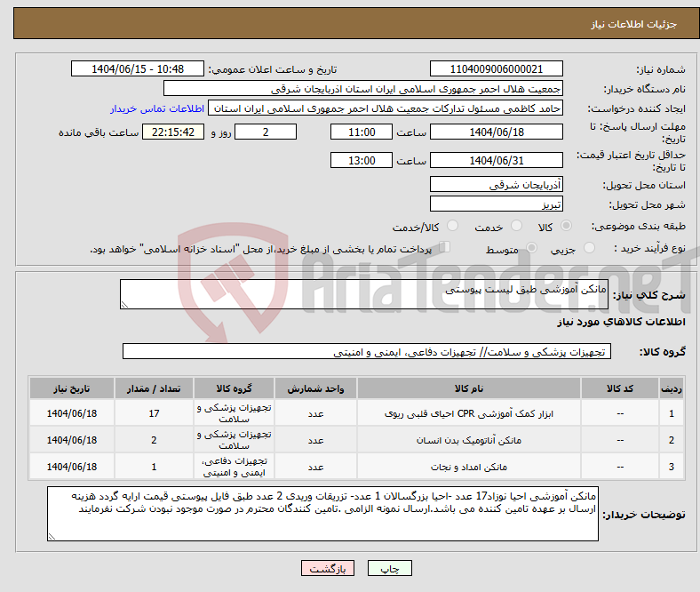Open the اطلاعات تماس خریدار link
700x592 pixels.
click(157, 108)
